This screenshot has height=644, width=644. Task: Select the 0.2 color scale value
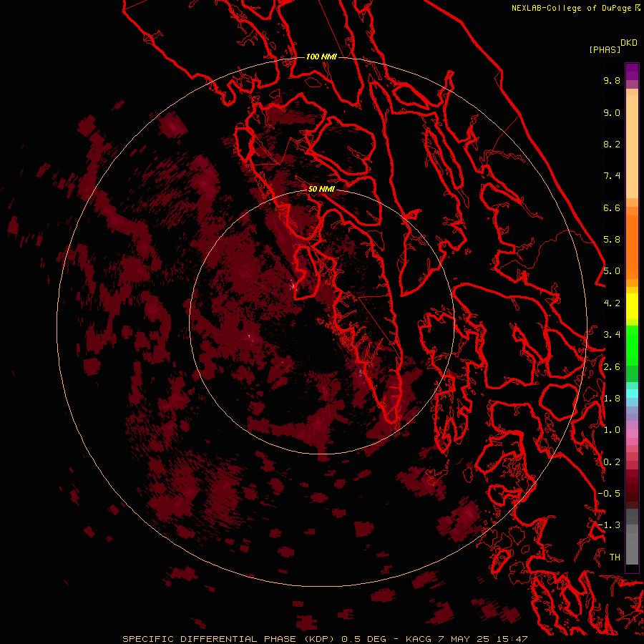click(612, 462)
